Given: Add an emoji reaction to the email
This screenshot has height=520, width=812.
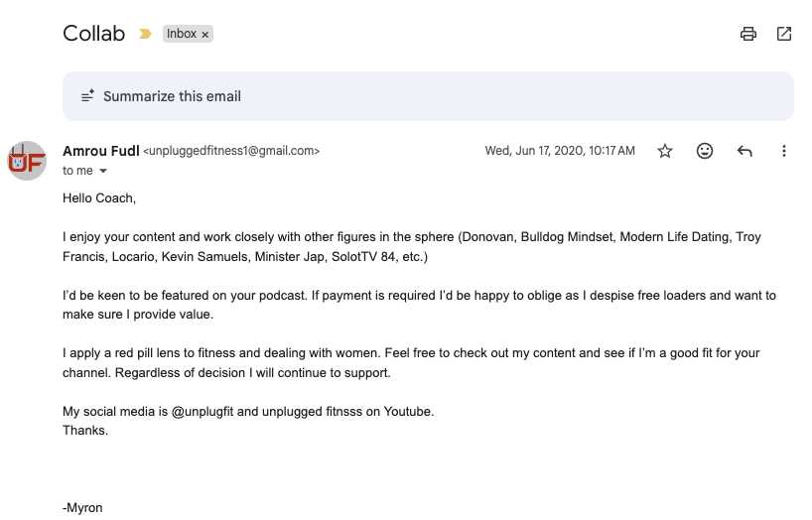Looking at the screenshot, I should (x=705, y=151).
